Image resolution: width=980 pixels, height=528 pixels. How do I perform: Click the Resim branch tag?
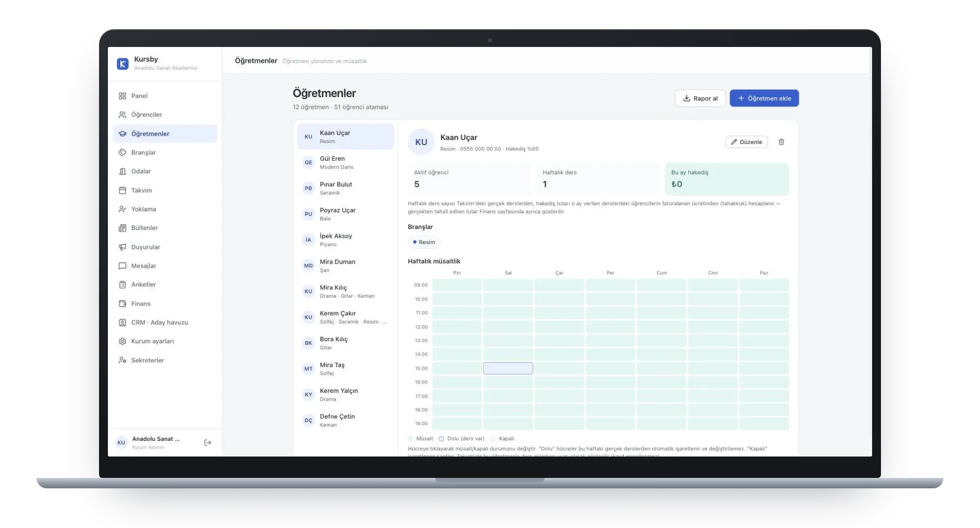424,242
